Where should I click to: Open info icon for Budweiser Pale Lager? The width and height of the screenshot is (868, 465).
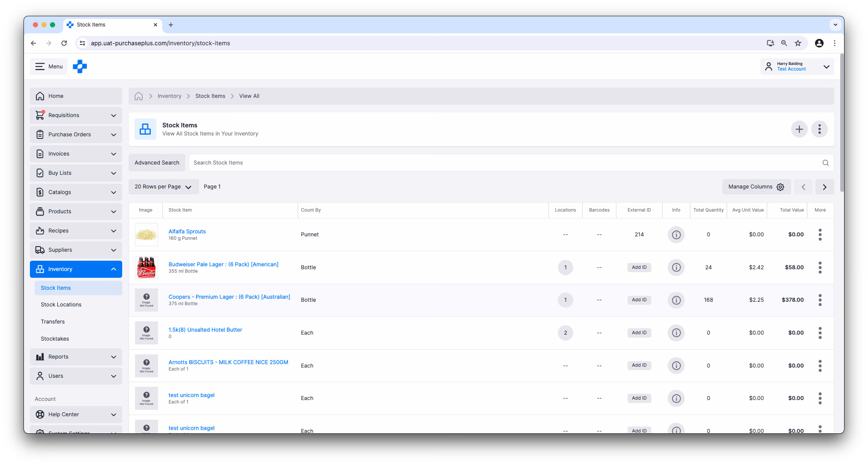pos(676,268)
